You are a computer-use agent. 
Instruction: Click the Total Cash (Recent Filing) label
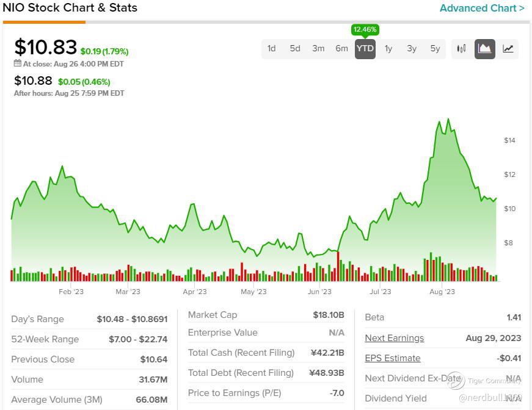coord(241,353)
